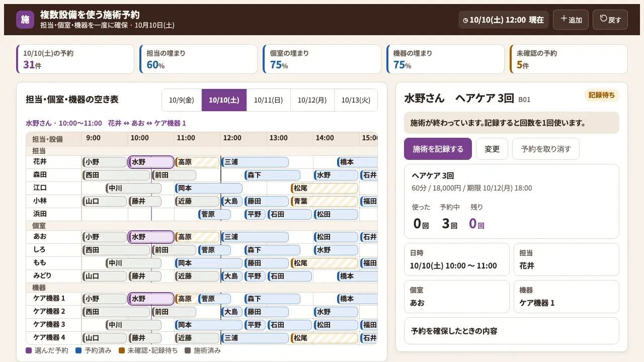
Task: Click the 10/10(土) 12:00 現在 time chip
Action: (x=504, y=20)
